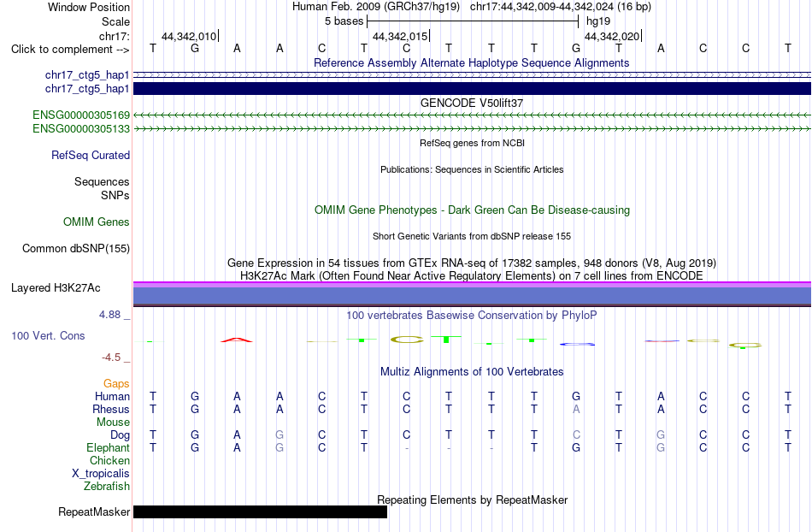Click the faded mismatch base C in Dog row
The image size is (812, 532).
(x=576, y=435)
